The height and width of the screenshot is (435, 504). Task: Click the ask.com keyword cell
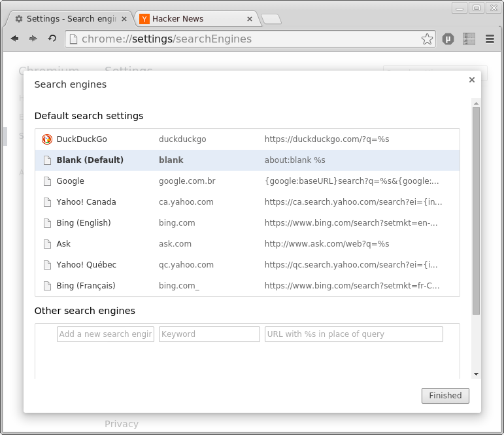coord(175,244)
